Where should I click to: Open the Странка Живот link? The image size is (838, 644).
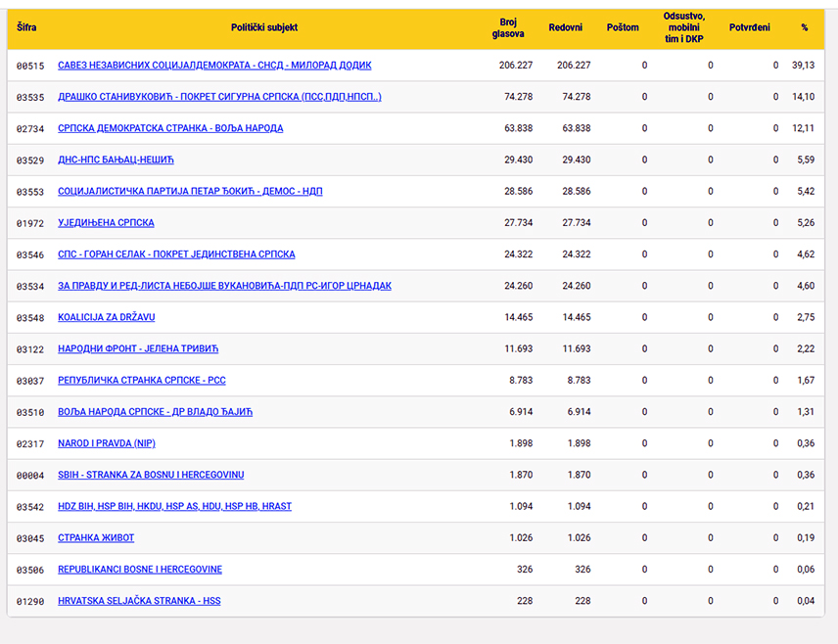pos(96,538)
